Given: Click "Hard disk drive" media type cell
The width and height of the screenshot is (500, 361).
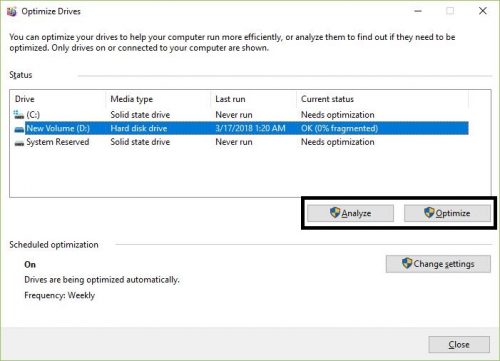Looking at the screenshot, I should pos(139,129).
